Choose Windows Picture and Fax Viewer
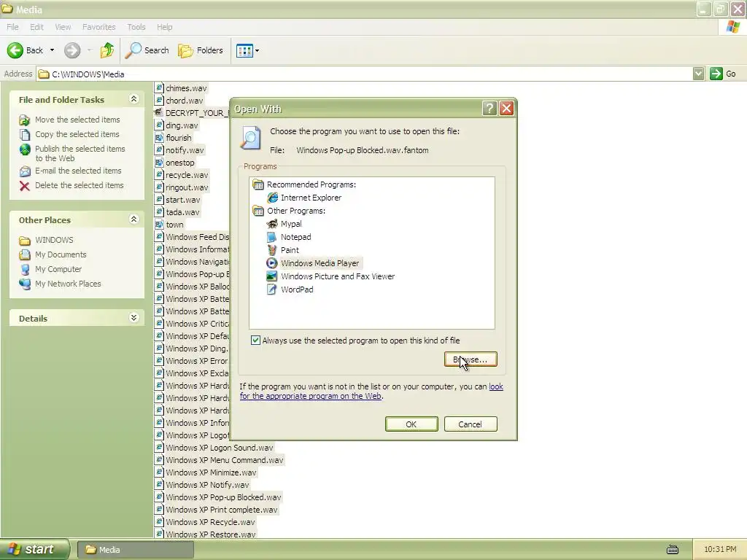 click(330, 276)
